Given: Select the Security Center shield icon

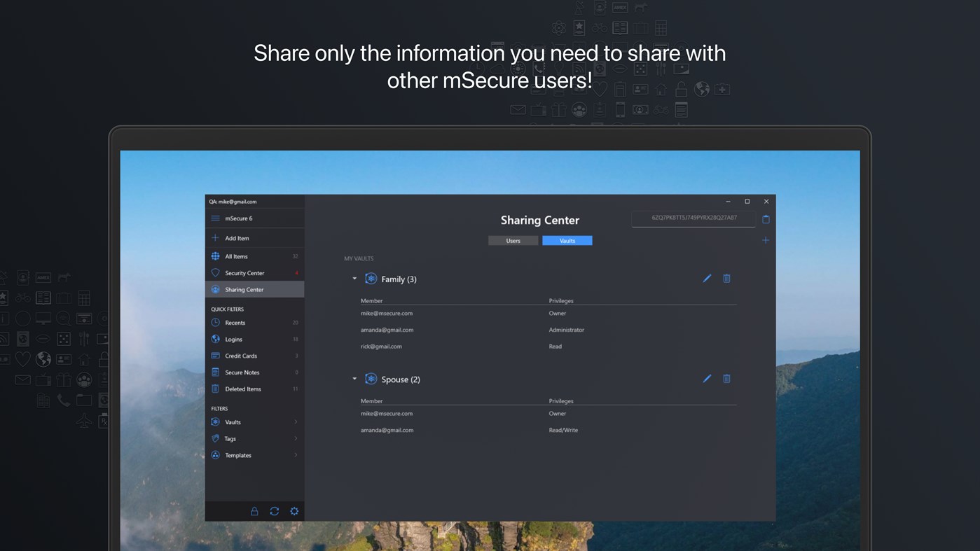Looking at the screenshot, I should click(215, 273).
